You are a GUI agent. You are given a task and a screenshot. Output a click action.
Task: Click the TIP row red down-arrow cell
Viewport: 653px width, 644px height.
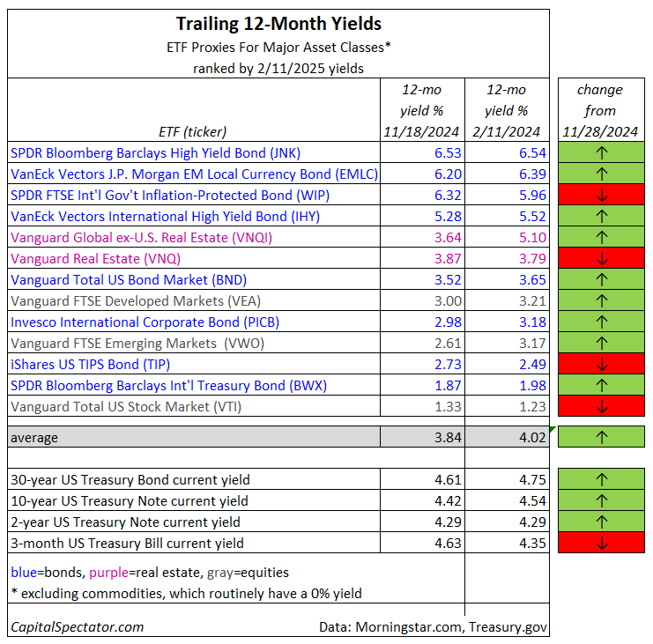[601, 364]
